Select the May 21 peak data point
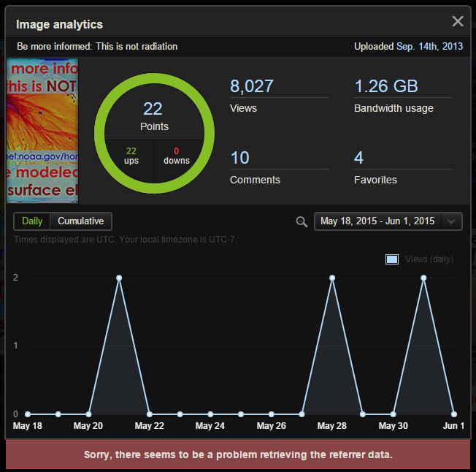Screen dimensions: 476x472 119,278
